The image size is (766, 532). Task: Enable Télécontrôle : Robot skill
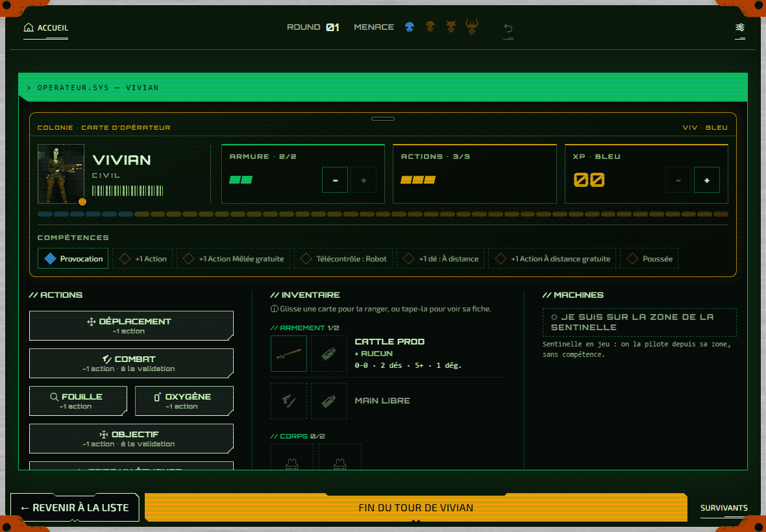coord(343,259)
